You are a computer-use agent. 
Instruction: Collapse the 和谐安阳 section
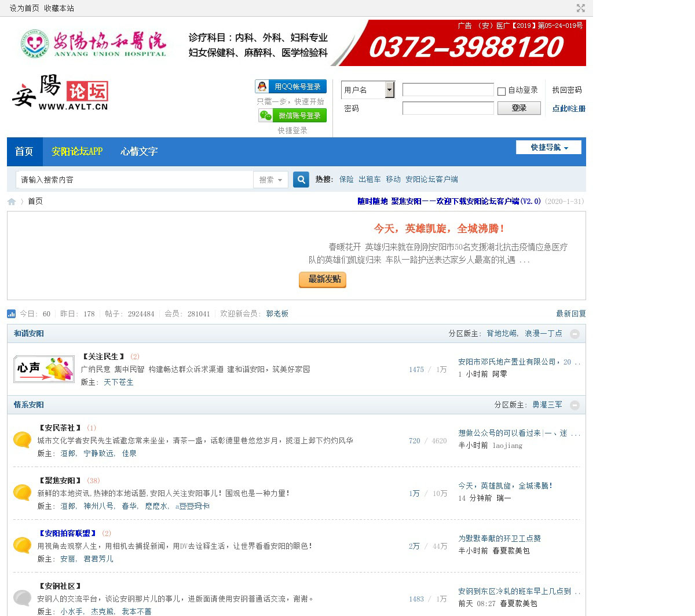tap(575, 334)
